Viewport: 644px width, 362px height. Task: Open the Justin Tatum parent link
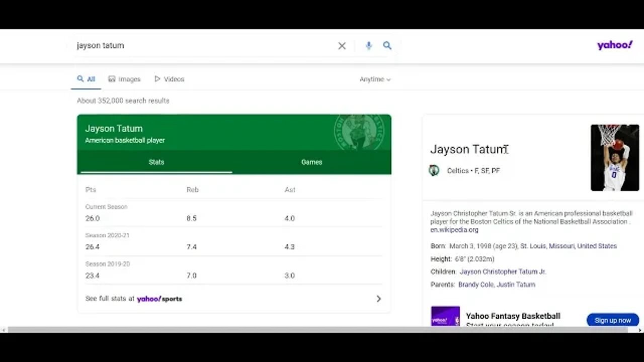point(516,285)
